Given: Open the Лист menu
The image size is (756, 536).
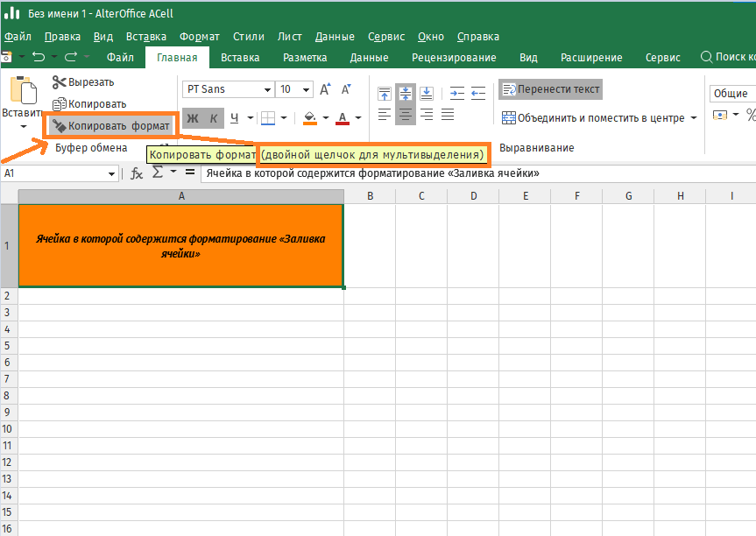Looking at the screenshot, I should click(289, 37).
